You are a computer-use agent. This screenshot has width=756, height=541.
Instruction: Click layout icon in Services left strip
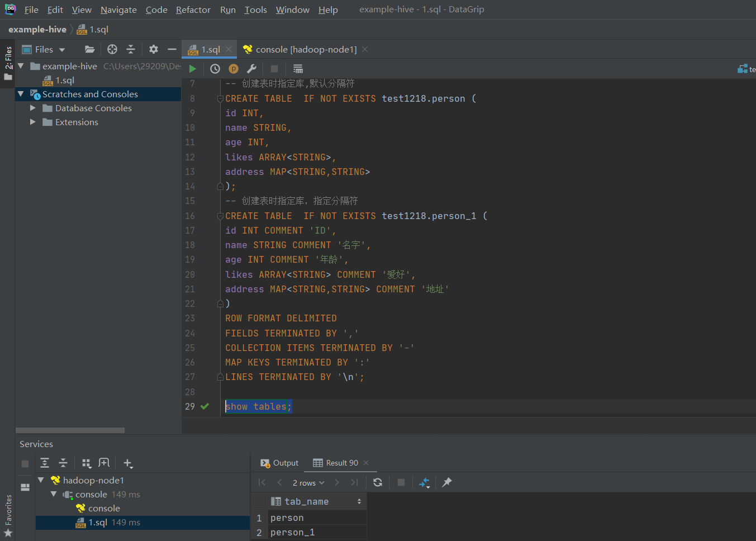[x=25, y=487]
